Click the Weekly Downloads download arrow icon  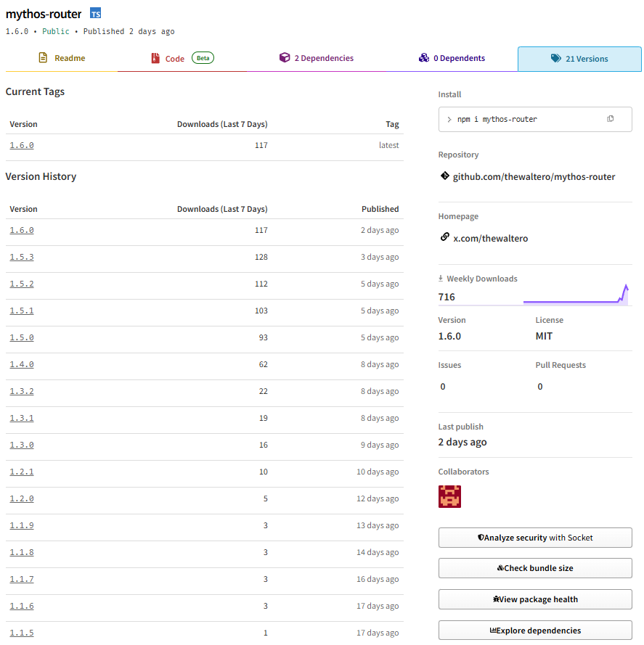click(441, 279)
